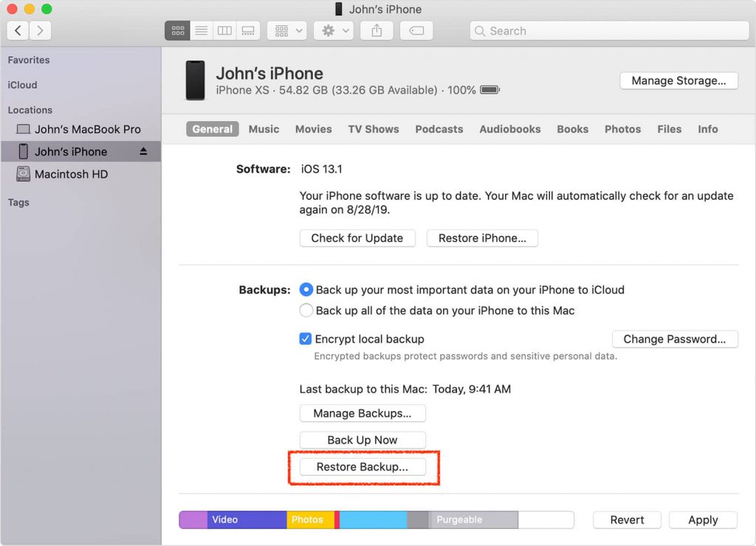
Task: Open the TV Shows tab
Action: click(x=374, y=129)
